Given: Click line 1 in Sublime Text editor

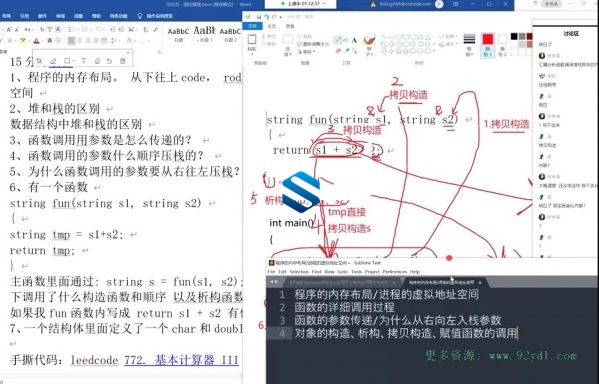Looking at the screenshot, I should point(386,294).
